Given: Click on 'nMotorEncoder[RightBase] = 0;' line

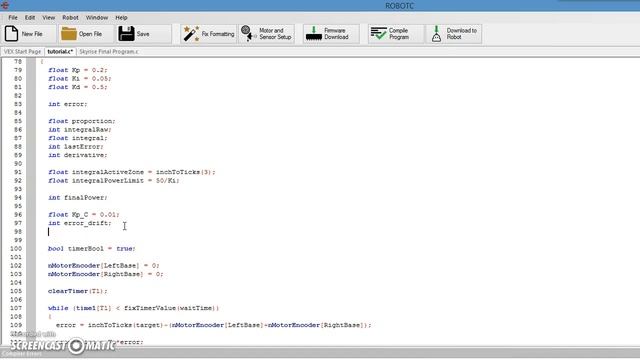Looking at the screenshot, I should (x=106, y=274).
